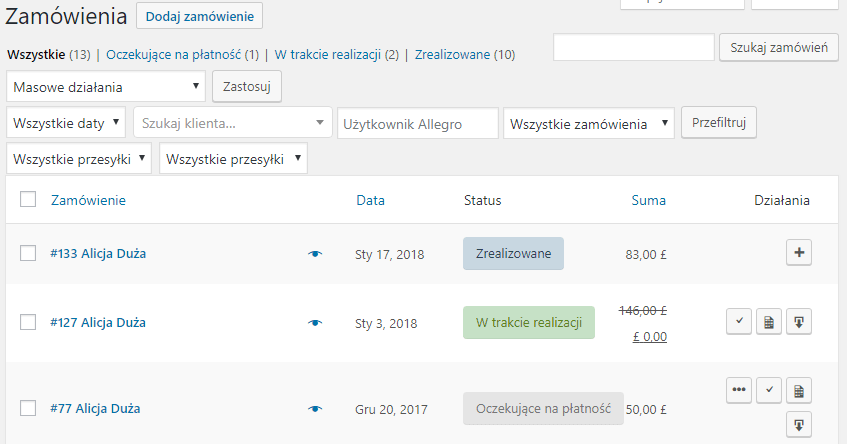Click the plus action icon for order #133

point(799,252)
